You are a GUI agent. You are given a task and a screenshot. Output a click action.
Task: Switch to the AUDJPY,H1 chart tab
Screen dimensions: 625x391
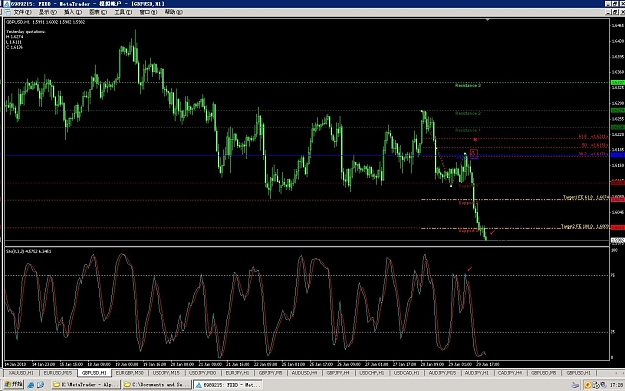click(x=477, y=373)
